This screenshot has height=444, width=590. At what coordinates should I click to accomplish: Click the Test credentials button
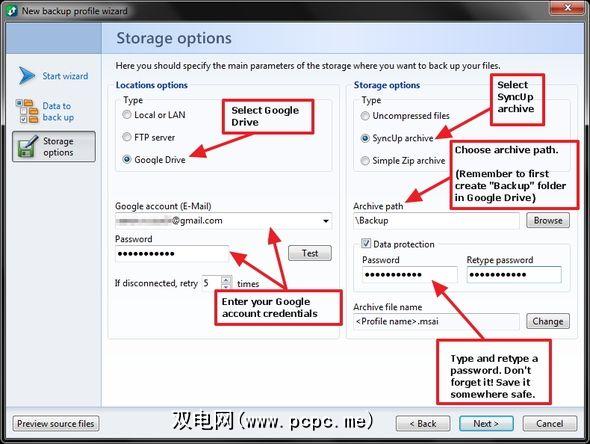tap(310, 253)
